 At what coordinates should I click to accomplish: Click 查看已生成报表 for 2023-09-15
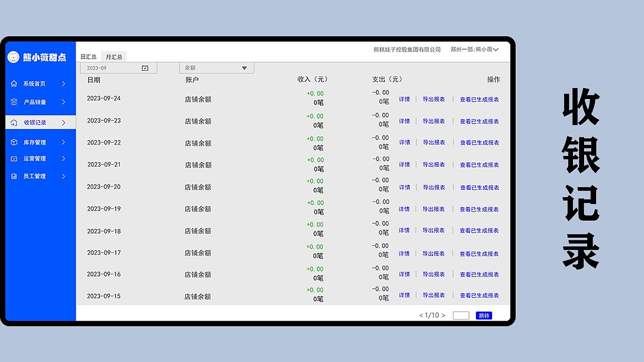click(479, 296)
